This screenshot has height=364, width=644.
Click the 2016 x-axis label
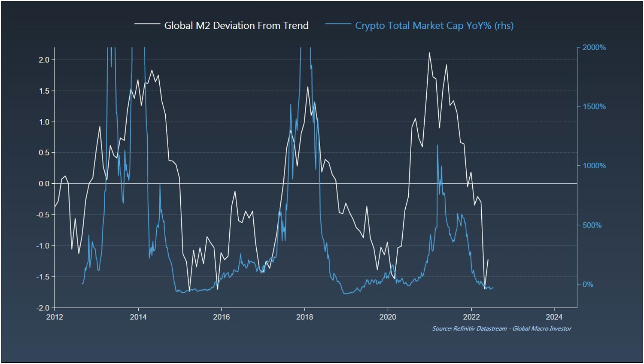[x=222, y=317]
